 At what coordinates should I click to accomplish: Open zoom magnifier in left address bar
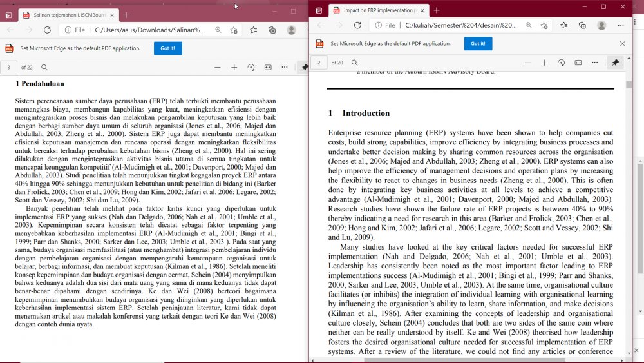[218, 30]
